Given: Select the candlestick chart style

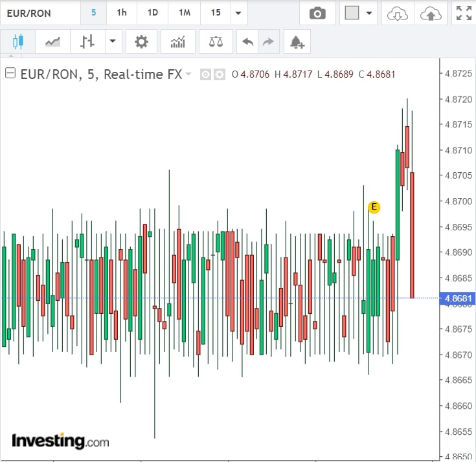Looking at the screenshot, I should (x=17, y=42).
